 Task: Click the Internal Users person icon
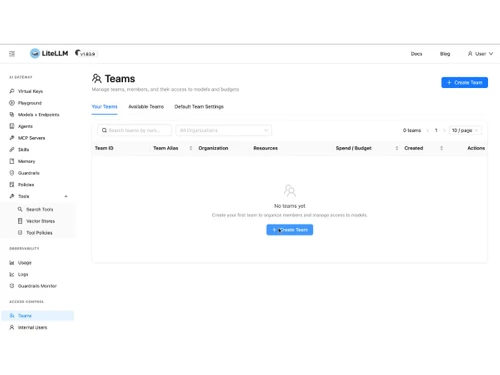(x=12, y=327)
